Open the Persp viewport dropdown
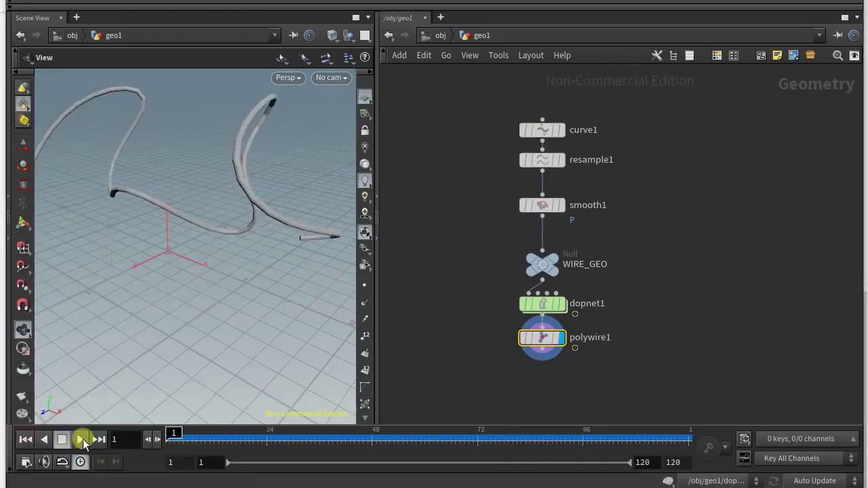868x488 pixels. (288, 77)
